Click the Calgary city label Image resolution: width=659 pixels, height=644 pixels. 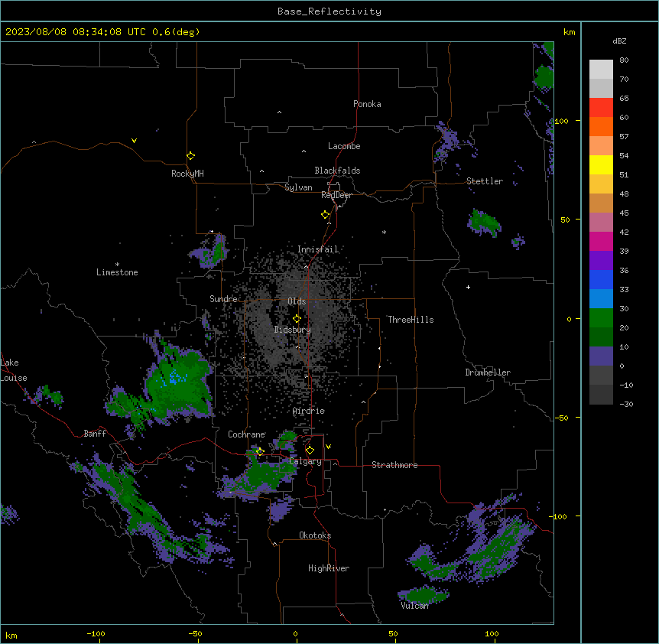coord(306,461)
